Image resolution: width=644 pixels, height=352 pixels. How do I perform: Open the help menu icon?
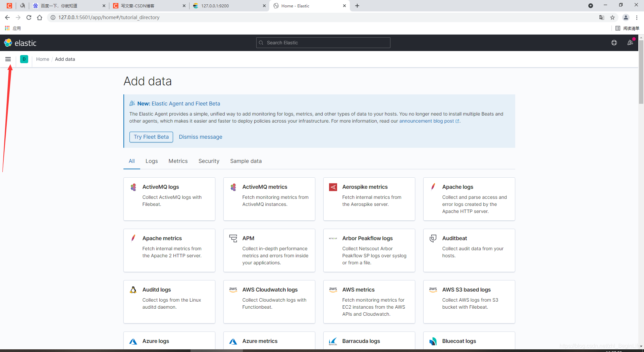click(614, 43)
